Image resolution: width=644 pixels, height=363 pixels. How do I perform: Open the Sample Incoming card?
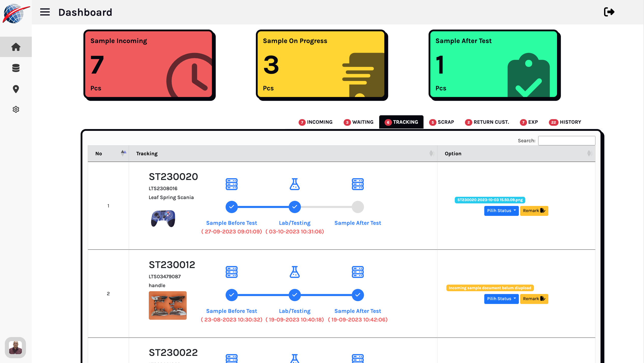149,65
